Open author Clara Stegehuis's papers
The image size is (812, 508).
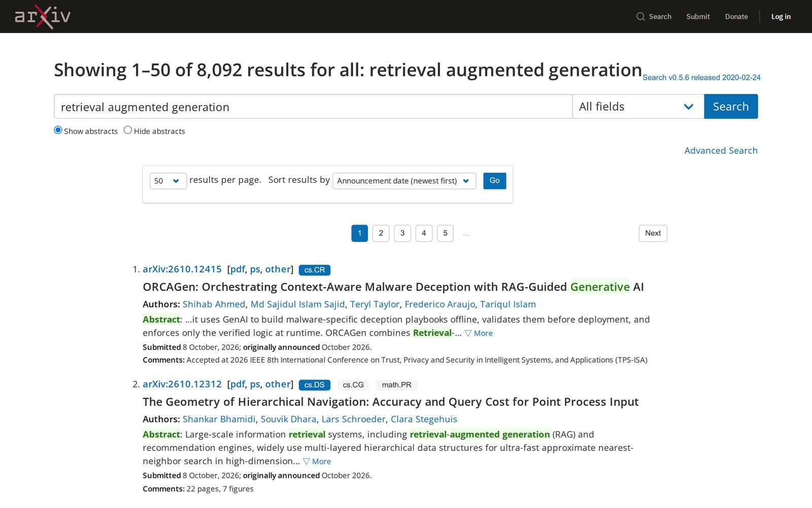(x=424, y=419)
